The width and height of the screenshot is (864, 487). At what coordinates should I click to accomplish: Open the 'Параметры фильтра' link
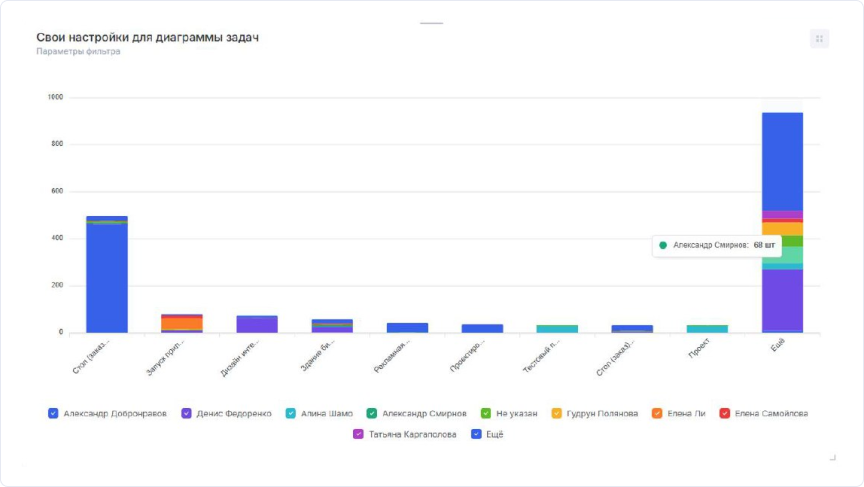pyautogui.click(x=78, y=52)
